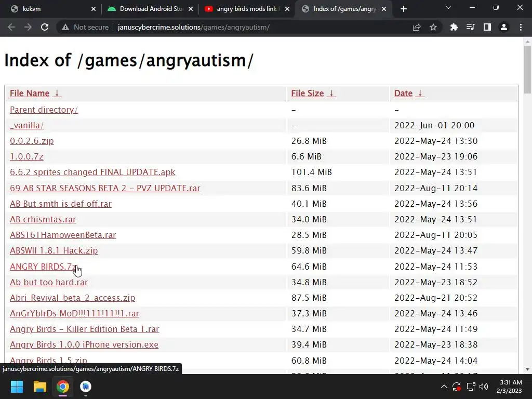
Task: Close the Download Android Studio tab
Action: click(191, 9)
